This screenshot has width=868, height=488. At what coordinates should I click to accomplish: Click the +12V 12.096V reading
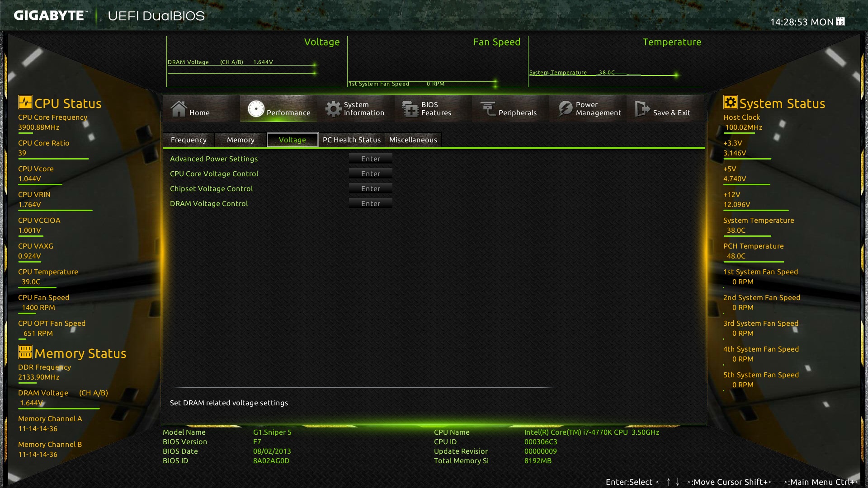point(737,205)
